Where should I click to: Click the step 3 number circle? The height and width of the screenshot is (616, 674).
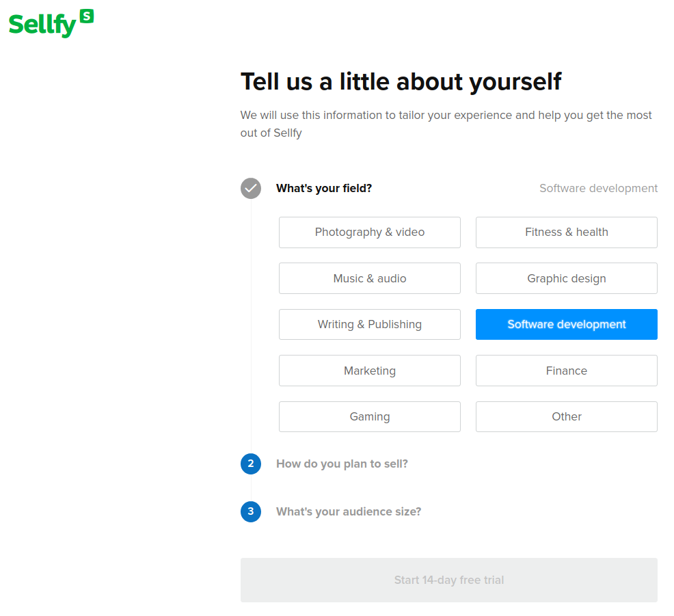pyautogui.click(x=251, y=511)
